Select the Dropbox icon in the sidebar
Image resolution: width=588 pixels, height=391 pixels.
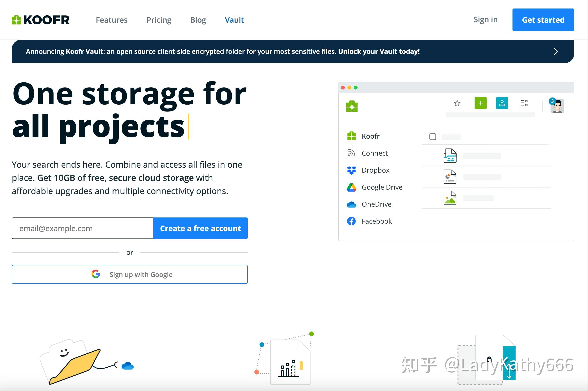(x=351, y=170)
